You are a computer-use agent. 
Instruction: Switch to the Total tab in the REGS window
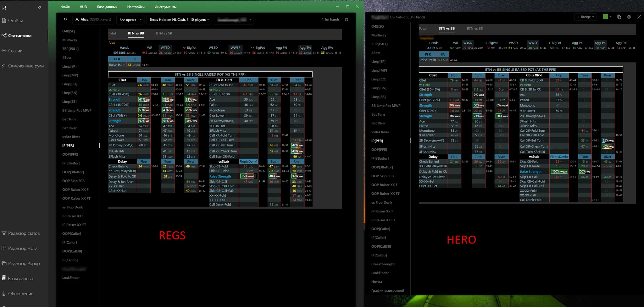(x=112, y=33)
